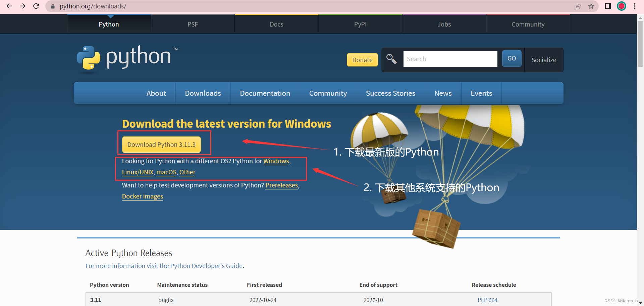Open the PEP 664 release schedule link
Image resolution: width=644 pixels, height=306 pixels.
[x=487, y=300]
